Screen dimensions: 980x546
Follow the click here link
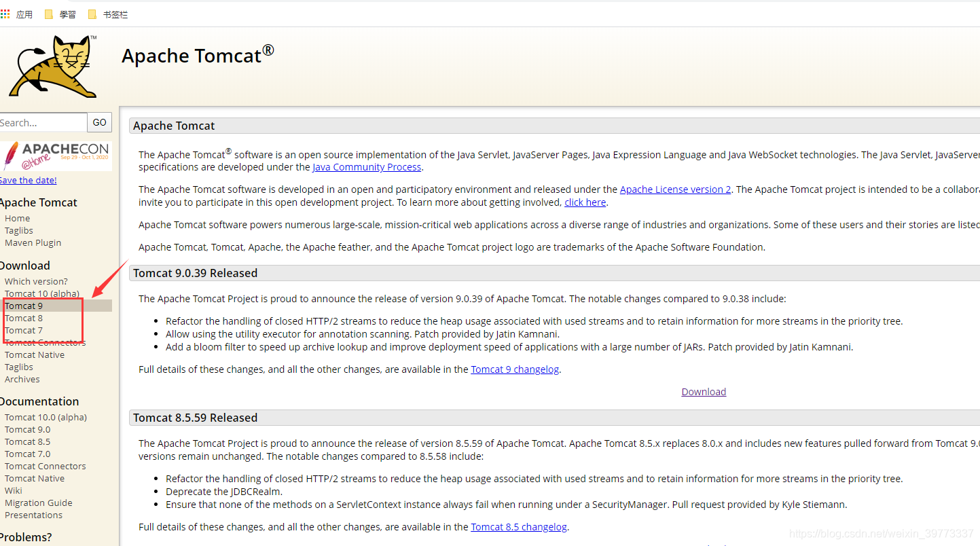pyautogui.click(x=585, y=202)
